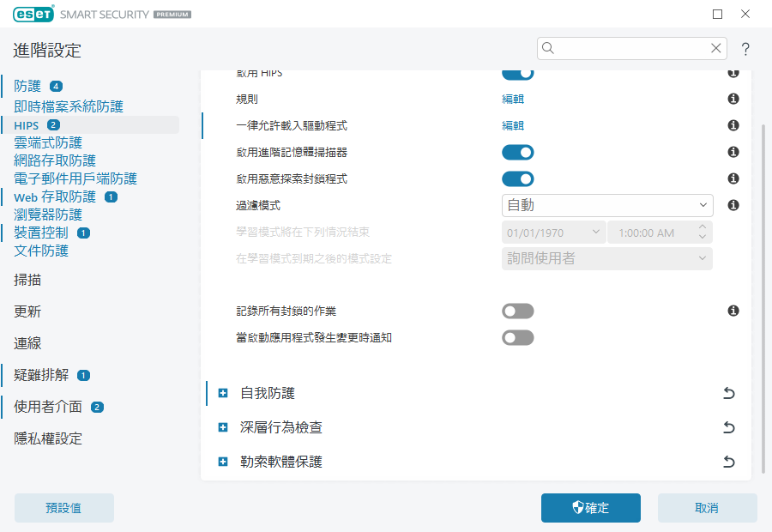Reset 勒索軟體保護 section with undo arrow
772x532 pixels.
[x=728, y=462]
